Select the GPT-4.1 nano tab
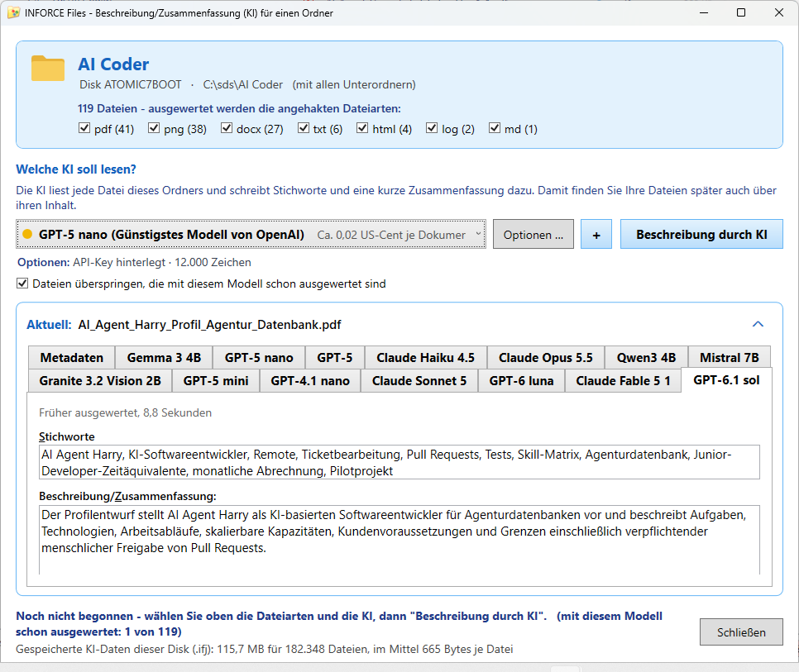The image size is (799, 672). click(310, 381)
